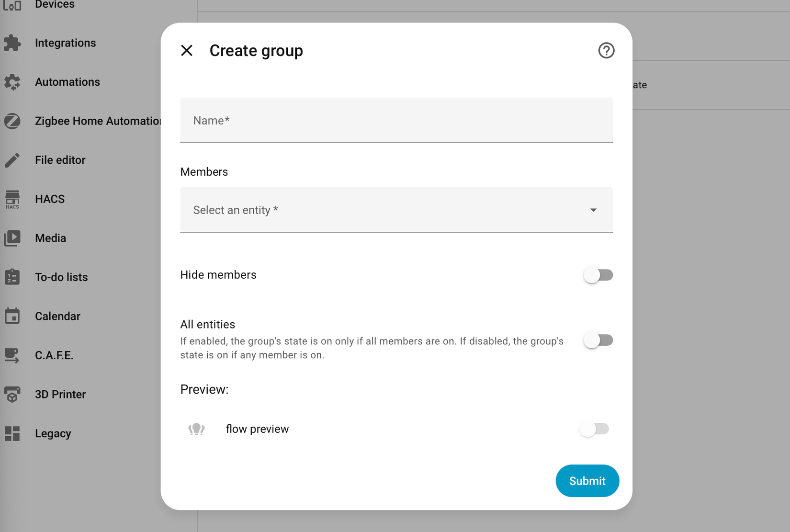
Task: Select the Automations gear icon
Action: click(x=13, y=82)
